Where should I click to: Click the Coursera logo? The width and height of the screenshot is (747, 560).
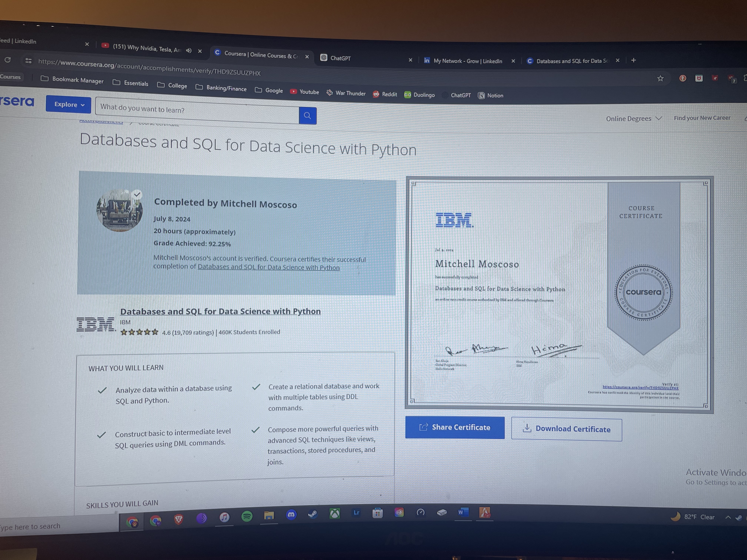[17, 101]
